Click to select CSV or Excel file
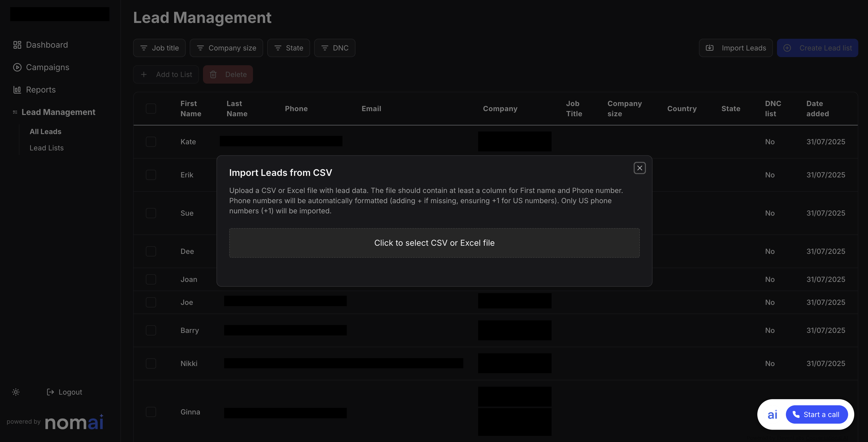 434,243
